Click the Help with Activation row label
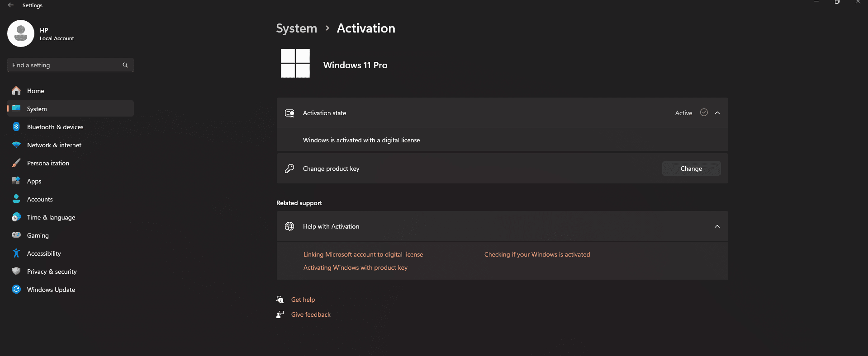 (331, 226)
